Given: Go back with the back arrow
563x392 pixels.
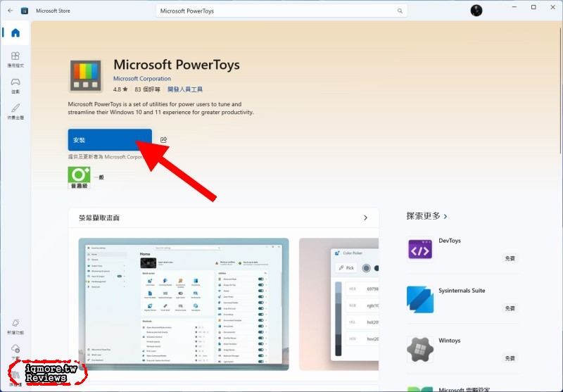Looking at the screenshot, I should pos(11,11).
